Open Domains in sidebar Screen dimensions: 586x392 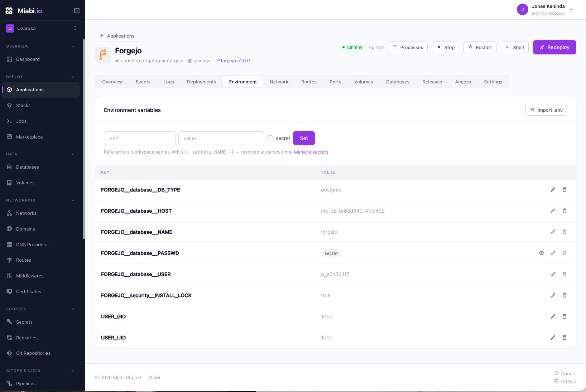point(41,229)
